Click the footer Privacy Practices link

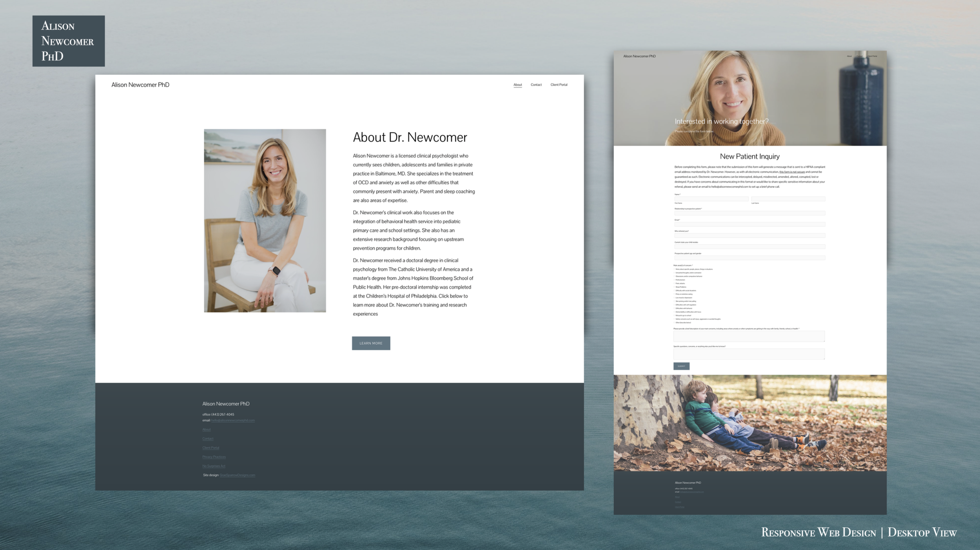(214, 457)
